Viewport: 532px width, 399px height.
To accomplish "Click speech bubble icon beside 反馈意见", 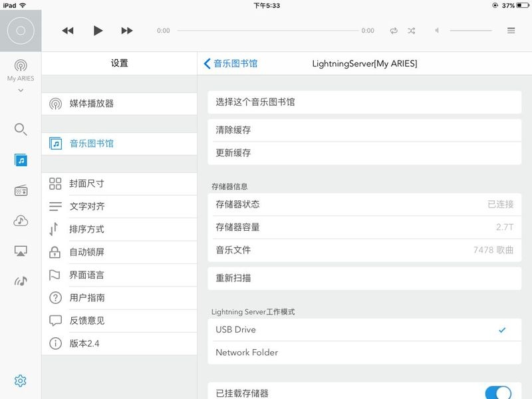I will (x=55, y=321).
